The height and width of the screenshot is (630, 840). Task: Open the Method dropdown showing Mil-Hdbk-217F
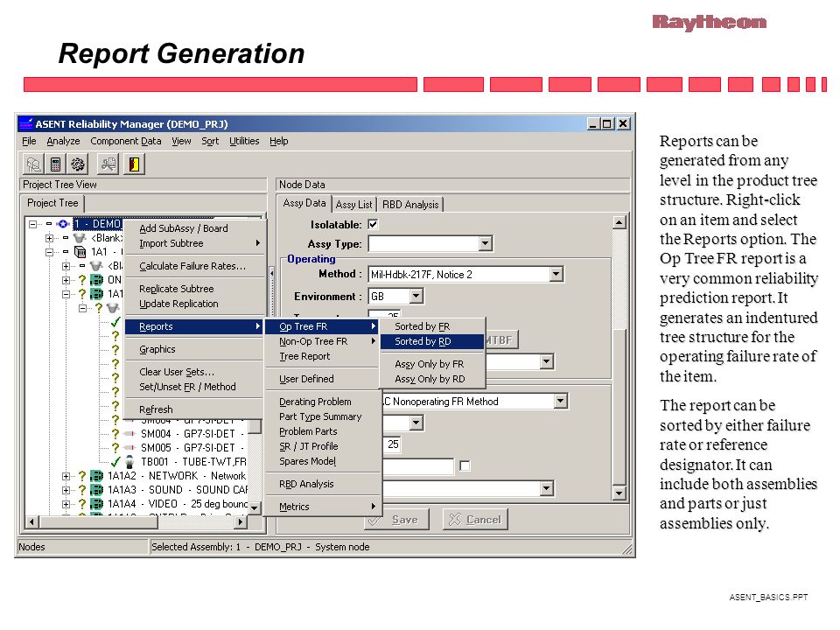tap(556, 274)
